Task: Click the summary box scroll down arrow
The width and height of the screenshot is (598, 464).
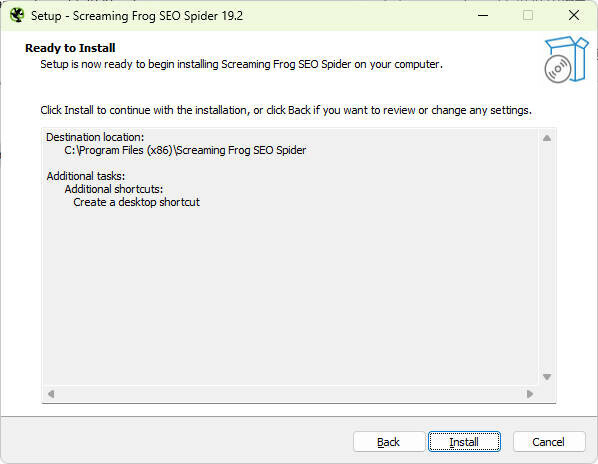Action: 547,377
